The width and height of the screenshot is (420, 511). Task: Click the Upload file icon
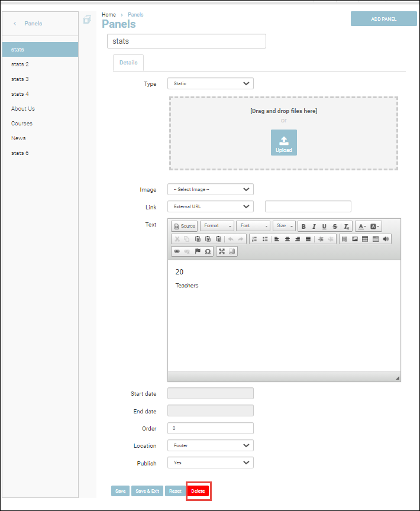pyautogui.click(x=284, y=143)
